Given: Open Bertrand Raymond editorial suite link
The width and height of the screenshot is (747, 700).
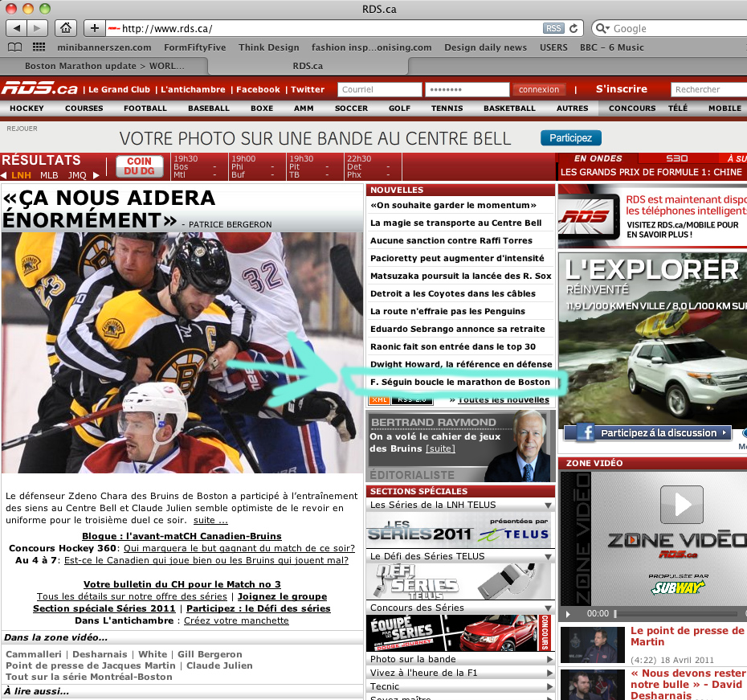Looking at the screenshot, I should (441, 449).
